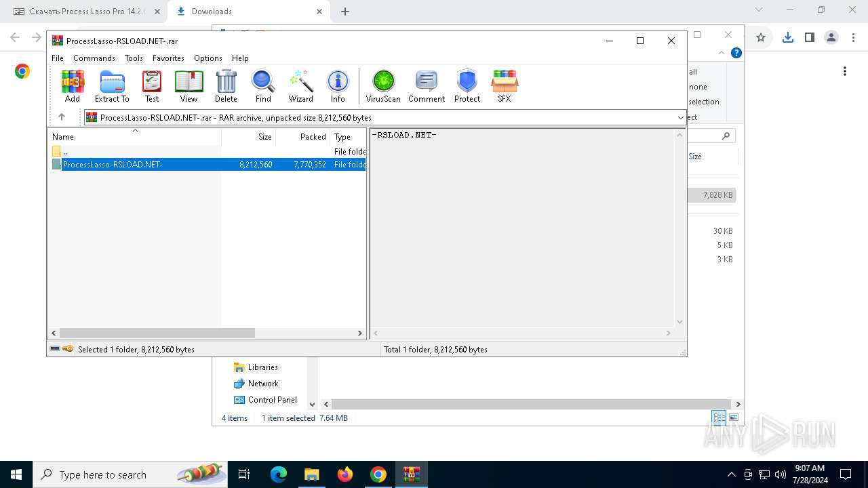Start VirusScan on the archive

point(383,86)
